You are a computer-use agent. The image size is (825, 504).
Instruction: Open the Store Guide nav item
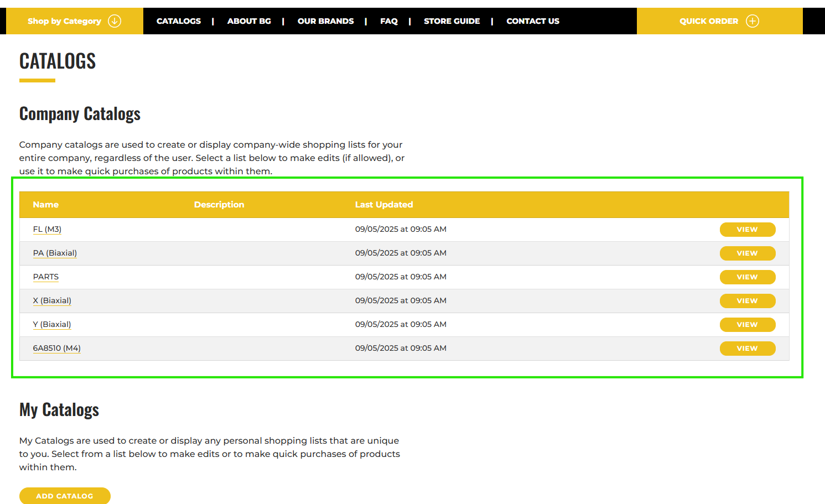[x=452, y=21]
